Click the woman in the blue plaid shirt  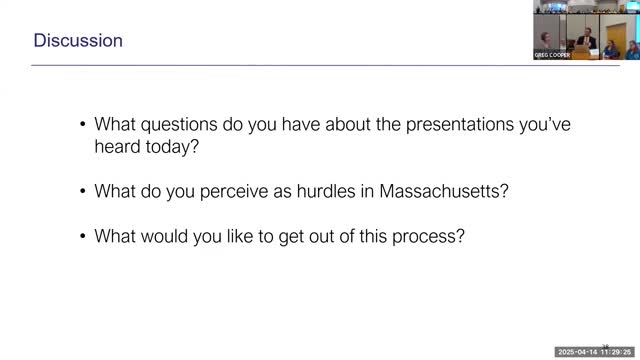(x=611, y=49)
